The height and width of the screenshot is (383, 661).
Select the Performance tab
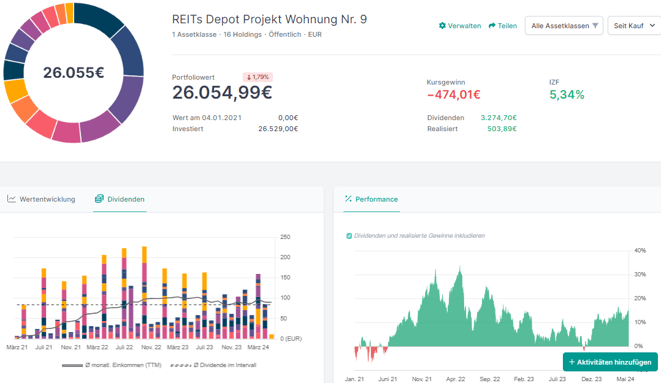371,199
